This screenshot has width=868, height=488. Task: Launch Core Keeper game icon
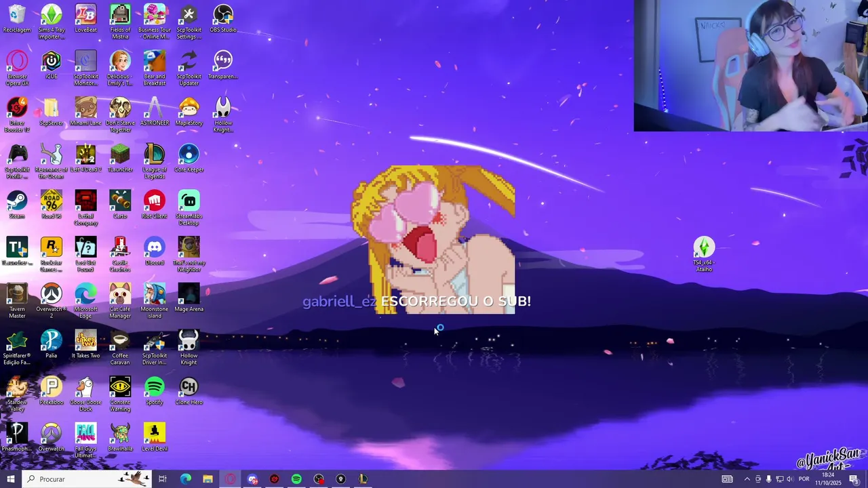tap(189, 159)
